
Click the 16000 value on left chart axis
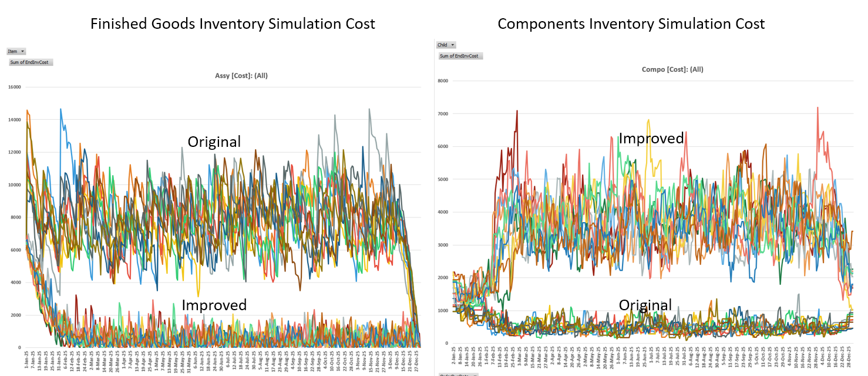click(x=13, y=88)
